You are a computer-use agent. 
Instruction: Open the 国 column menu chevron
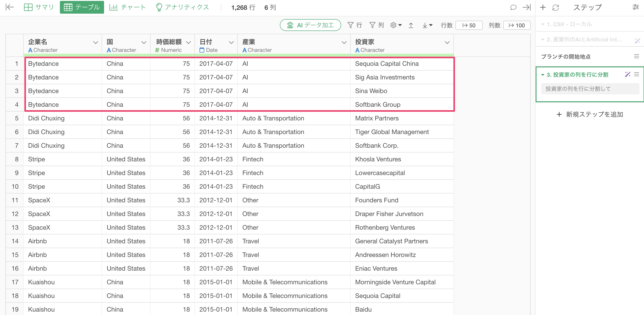[x=144, y=43]
